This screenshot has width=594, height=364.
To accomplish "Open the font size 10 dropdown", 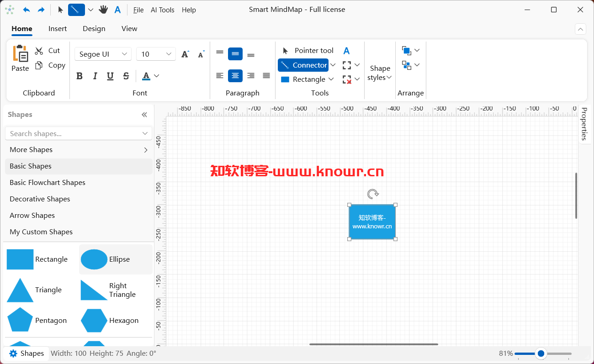I will tap(156, 54).
